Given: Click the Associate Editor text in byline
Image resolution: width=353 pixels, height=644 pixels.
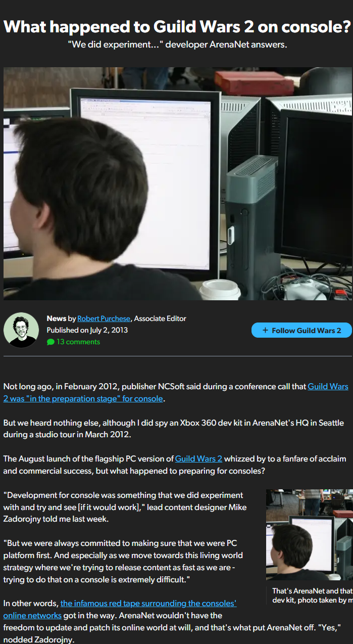Looking at the screenshot, I should point(160,318).
